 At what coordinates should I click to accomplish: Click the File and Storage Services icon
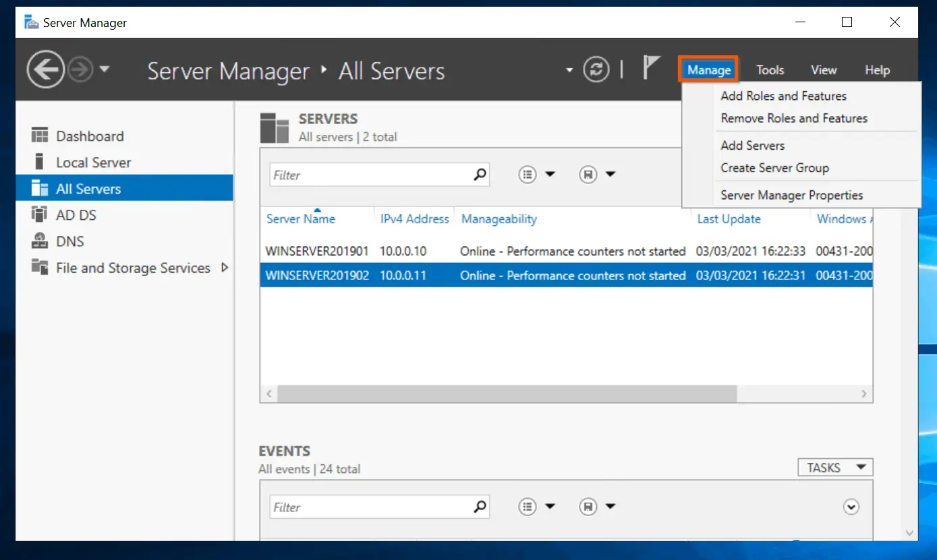pos(40,267)
